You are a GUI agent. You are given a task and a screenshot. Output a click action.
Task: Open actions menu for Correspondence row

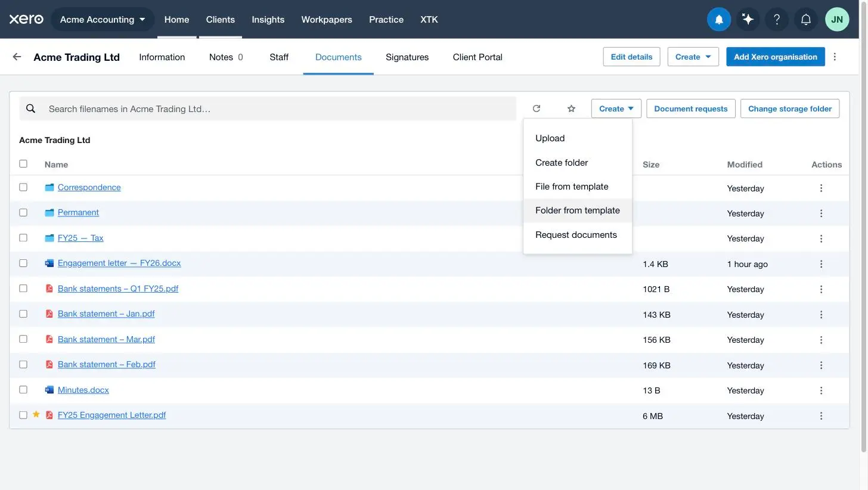821,188
